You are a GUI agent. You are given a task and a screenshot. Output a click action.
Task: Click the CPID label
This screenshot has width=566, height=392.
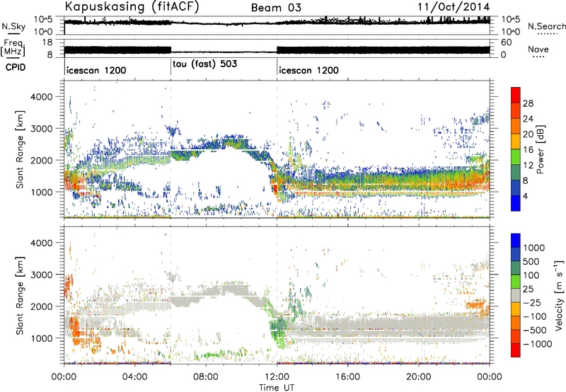click(x=16, y=67)
